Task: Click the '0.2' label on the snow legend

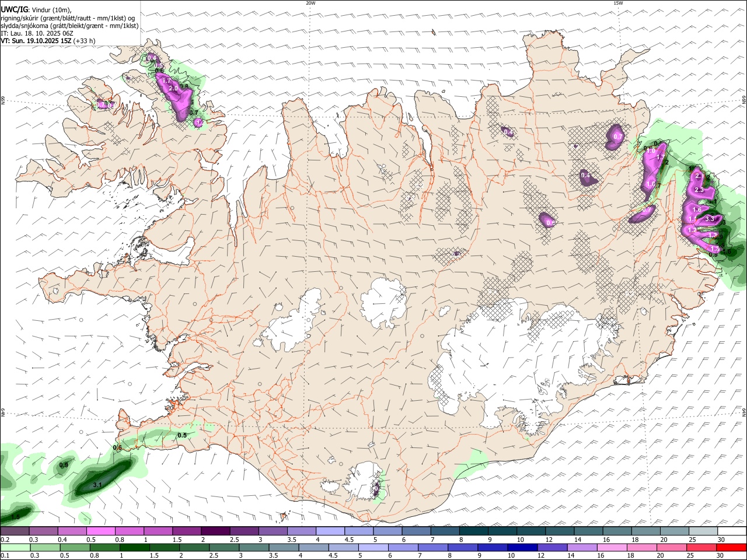Action: coord(5,540)
